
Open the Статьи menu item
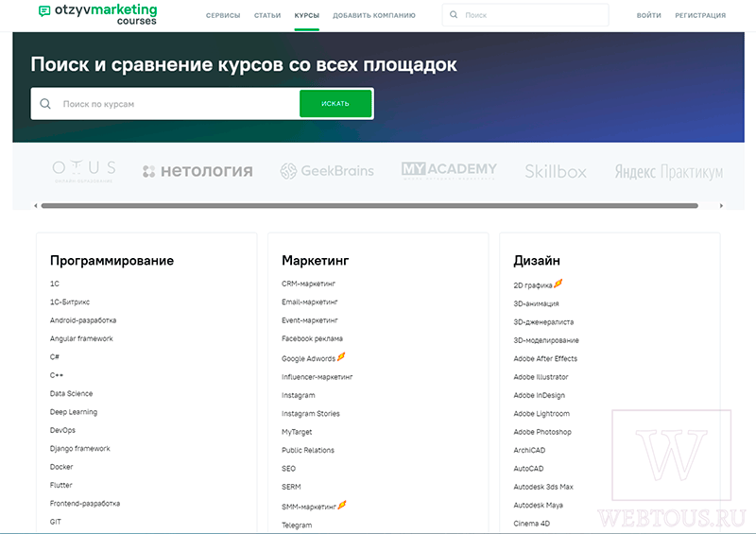coord(267,15)
